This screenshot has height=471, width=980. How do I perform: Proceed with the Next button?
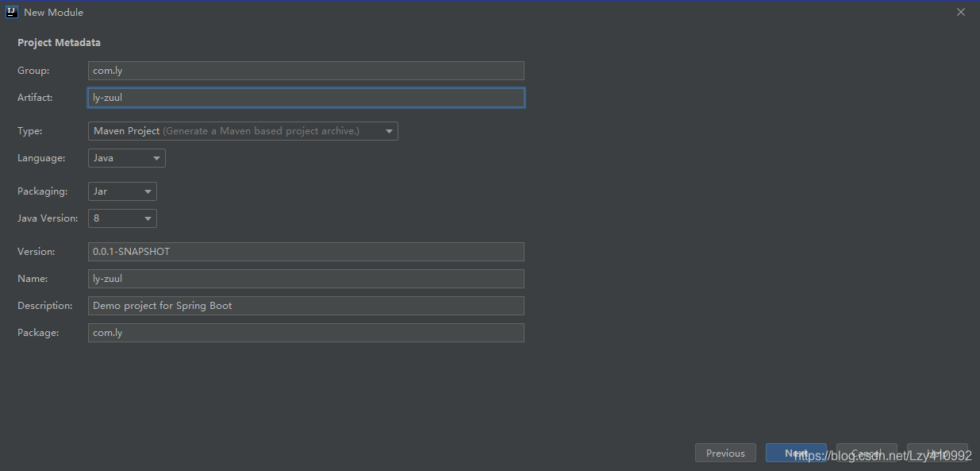796,453
